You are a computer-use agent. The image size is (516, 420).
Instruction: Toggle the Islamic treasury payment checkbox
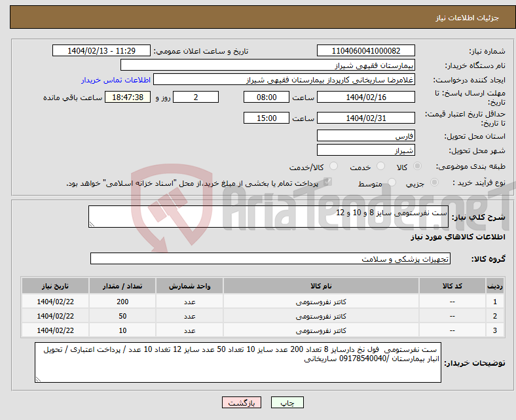tap(327, 182)
